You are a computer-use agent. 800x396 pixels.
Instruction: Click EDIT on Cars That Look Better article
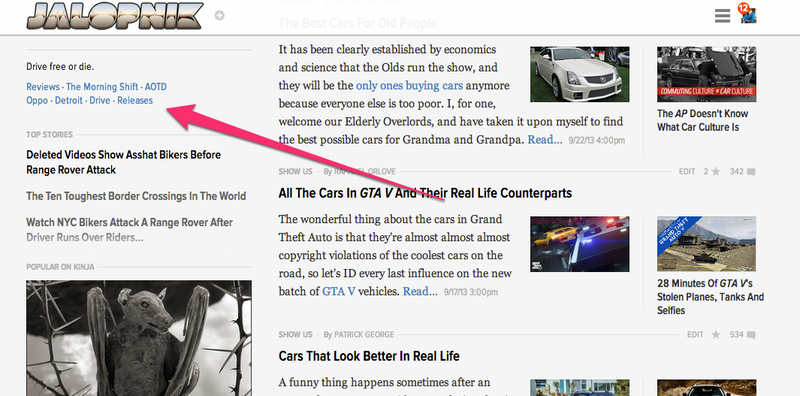(x=695, y=335)
